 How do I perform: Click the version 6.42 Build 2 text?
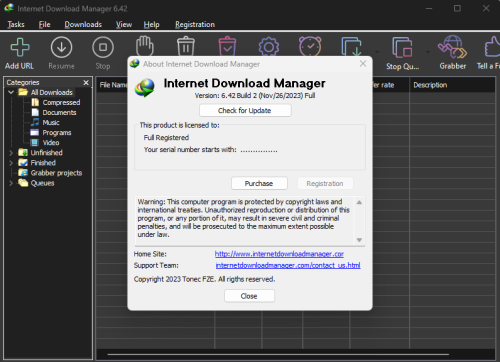(x=255, y=96)
